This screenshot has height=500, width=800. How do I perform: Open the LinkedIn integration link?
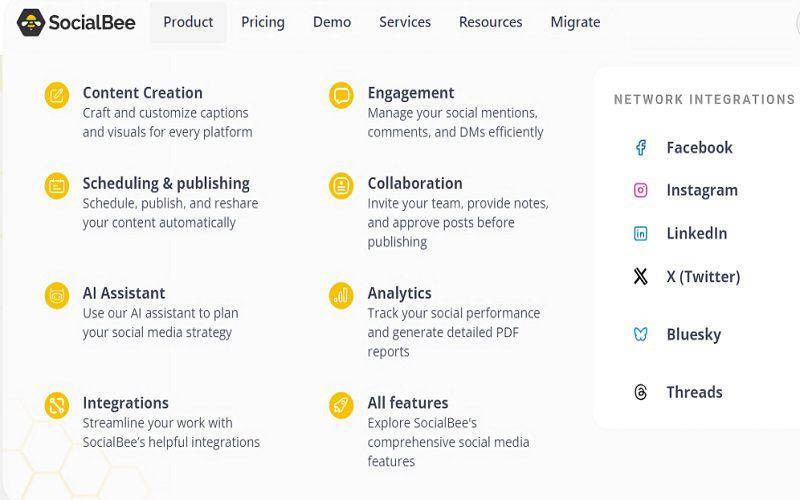[696, 234]
